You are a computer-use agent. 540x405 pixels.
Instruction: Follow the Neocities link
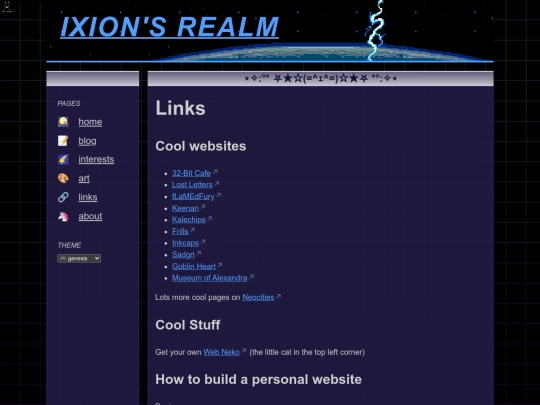point(258,297)
